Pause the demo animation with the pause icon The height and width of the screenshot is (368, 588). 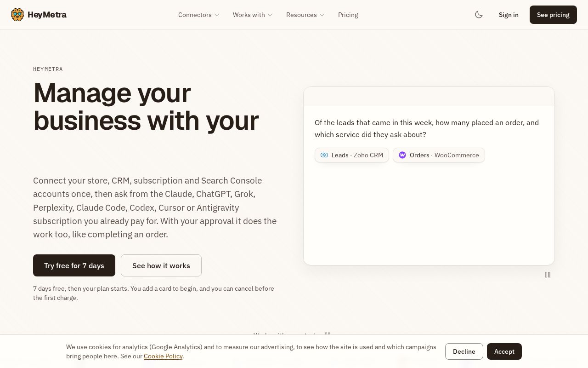click(x=548, y=275)
